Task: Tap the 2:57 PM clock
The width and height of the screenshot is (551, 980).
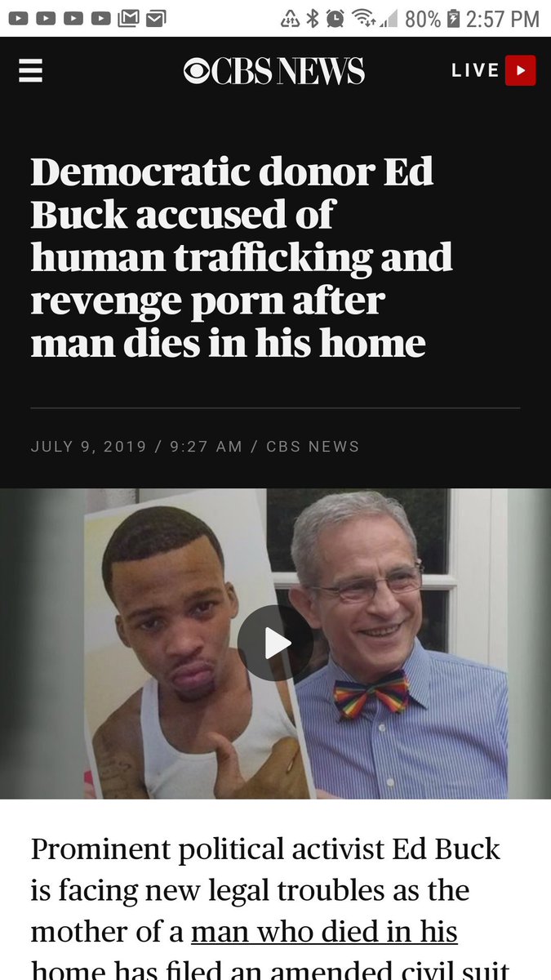Action: (x=503, y=18)
